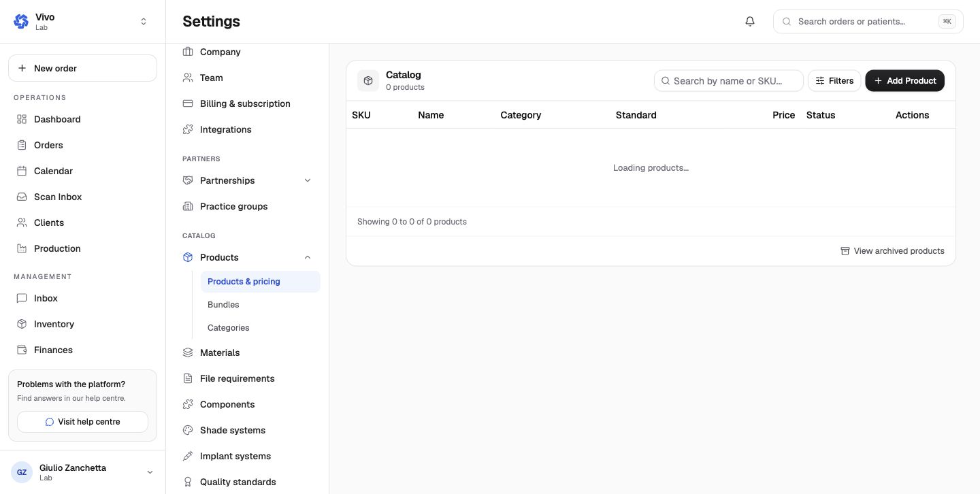Viewport: 980px width, 494px height.
Task: Click the Materials layers icon
Action: click(188, 352)
